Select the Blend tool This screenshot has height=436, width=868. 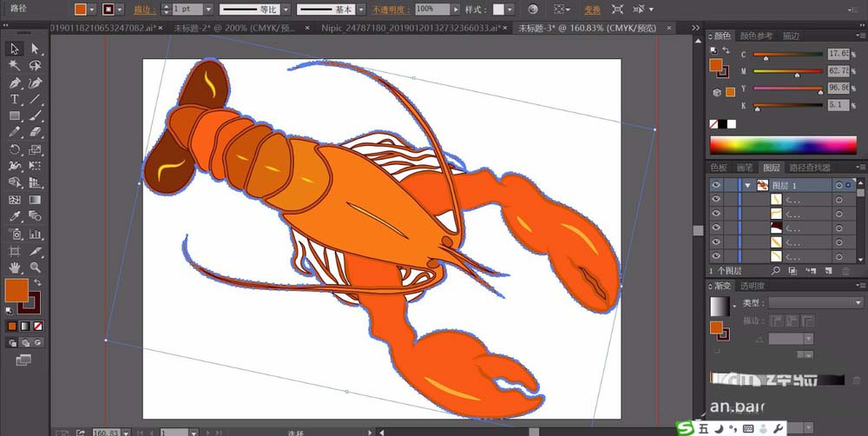point(35,216)
